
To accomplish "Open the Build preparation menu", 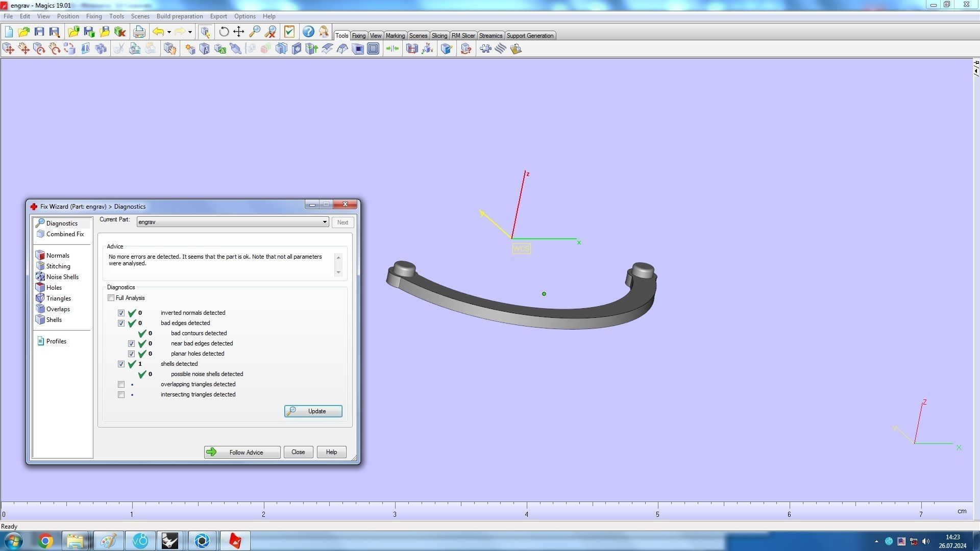I will click(x=179, y=16).
